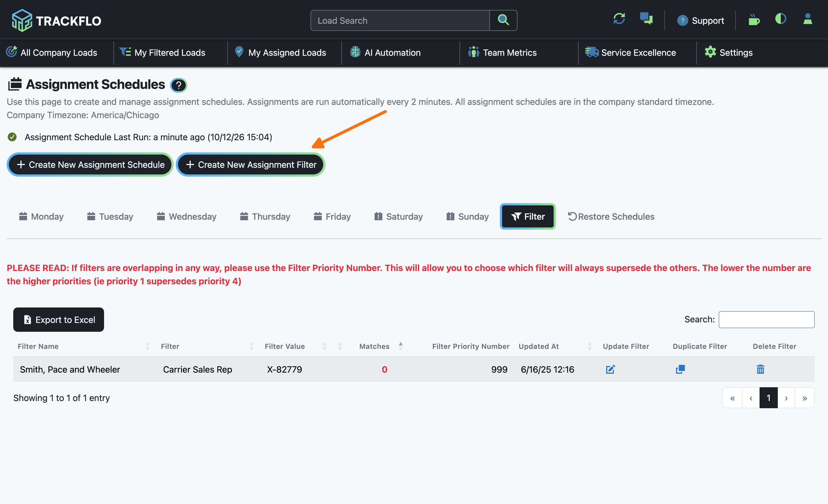Screen dimensions: 828x504
Task: Open Settings from navigation bar
Action: coord(729,52)
